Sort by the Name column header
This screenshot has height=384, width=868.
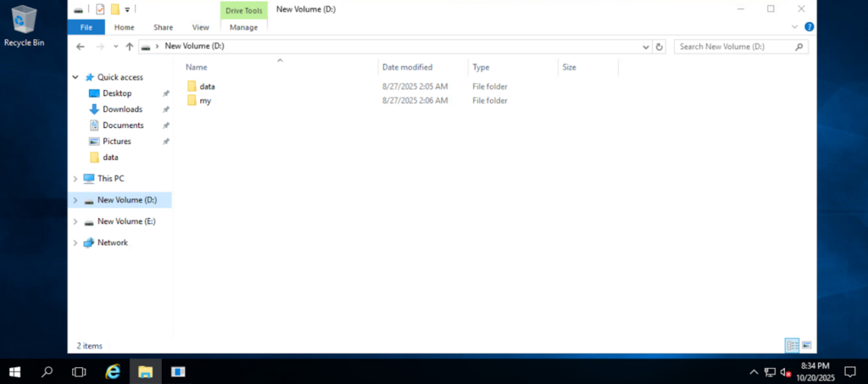click(196, 67)
